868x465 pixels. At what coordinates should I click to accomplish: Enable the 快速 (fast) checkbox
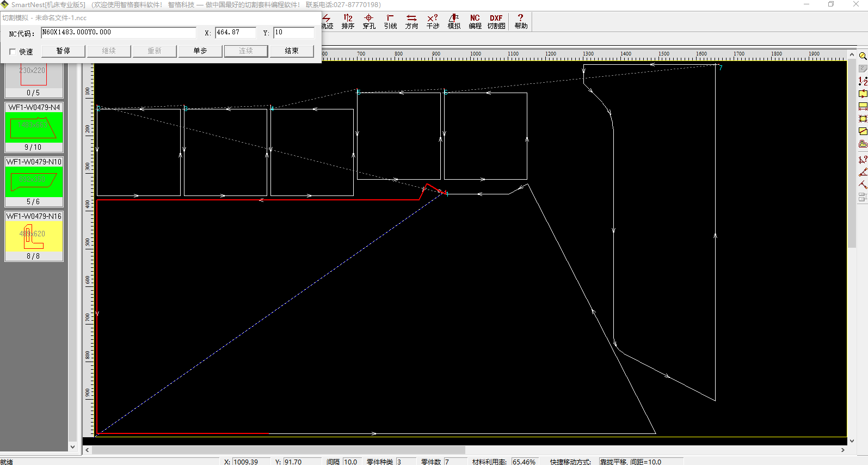point(13,52)
